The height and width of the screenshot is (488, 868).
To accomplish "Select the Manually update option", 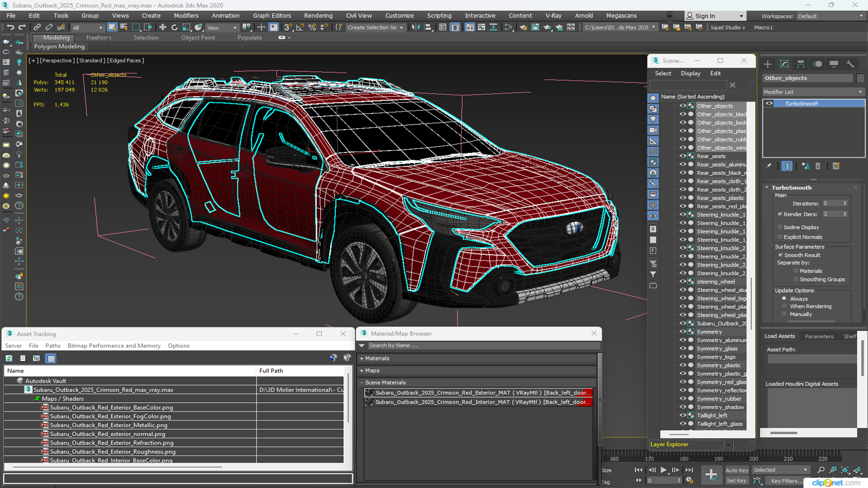I will pos(784,314).
